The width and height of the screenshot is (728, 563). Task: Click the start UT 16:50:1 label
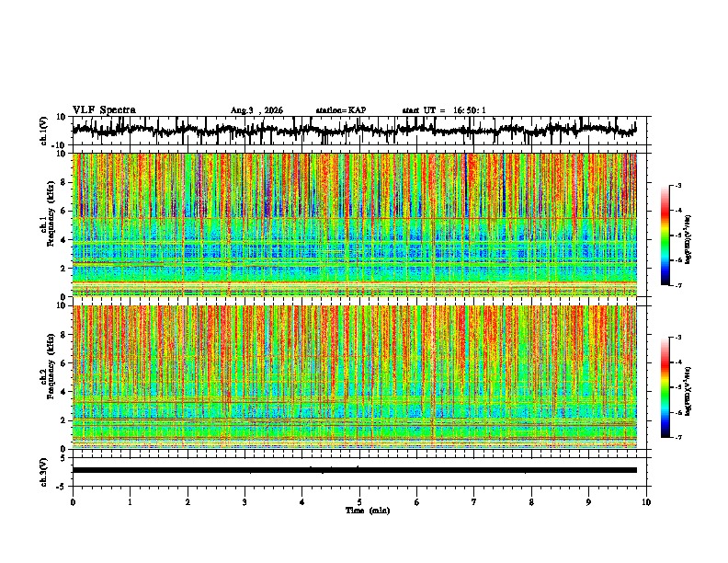pos(444,110)
